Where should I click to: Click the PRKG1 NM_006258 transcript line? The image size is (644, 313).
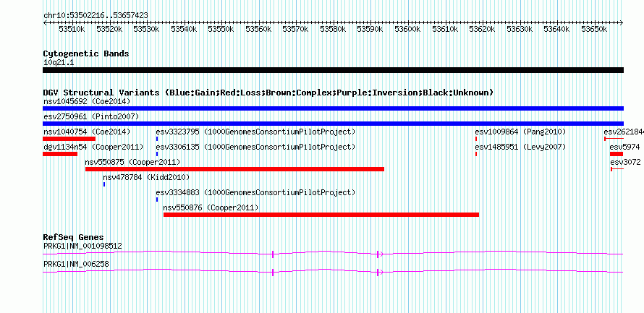click(x=333, y=272)
